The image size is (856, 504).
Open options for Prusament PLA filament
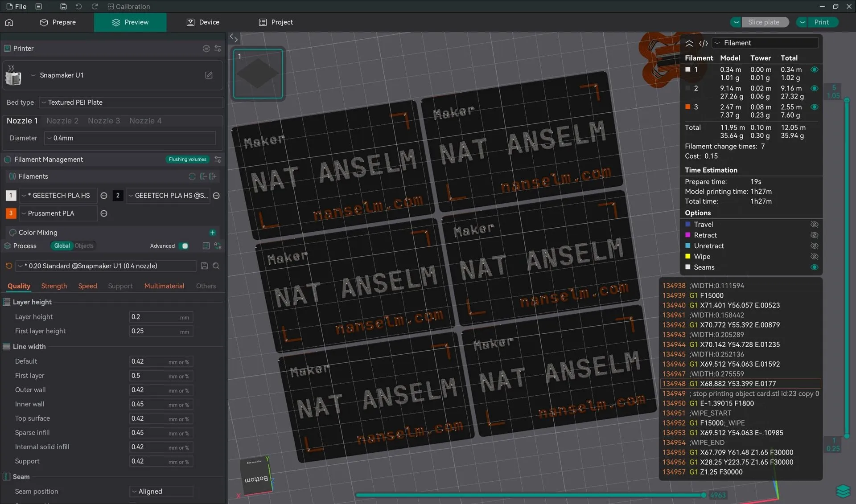[x=104, y=213]
